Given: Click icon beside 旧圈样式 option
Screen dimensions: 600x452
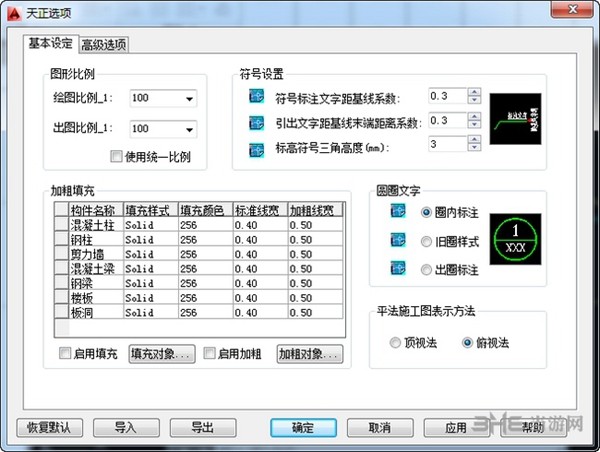Looking at the screenshot, I should pos(398,240).
